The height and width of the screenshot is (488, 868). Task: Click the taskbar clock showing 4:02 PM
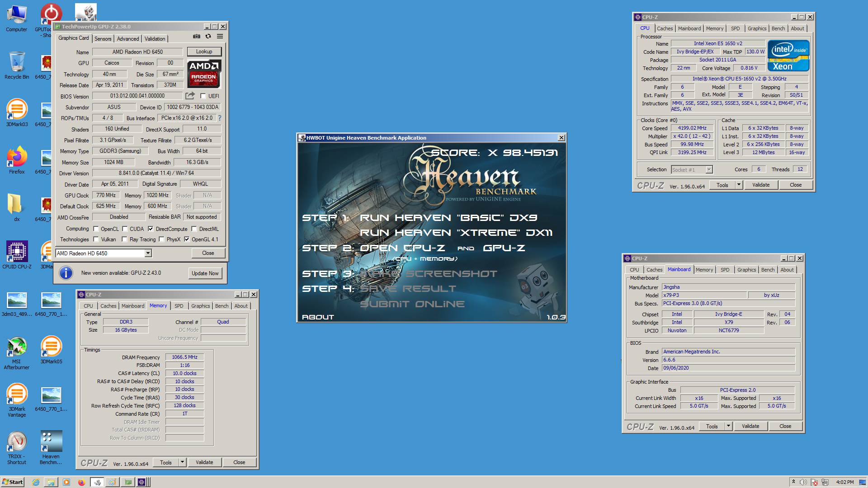(x=845, y=482)
